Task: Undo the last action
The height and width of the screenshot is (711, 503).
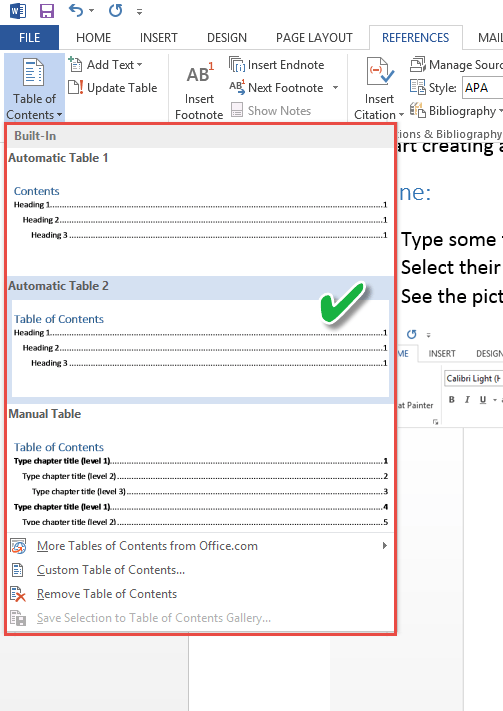Action: point(75,10)
